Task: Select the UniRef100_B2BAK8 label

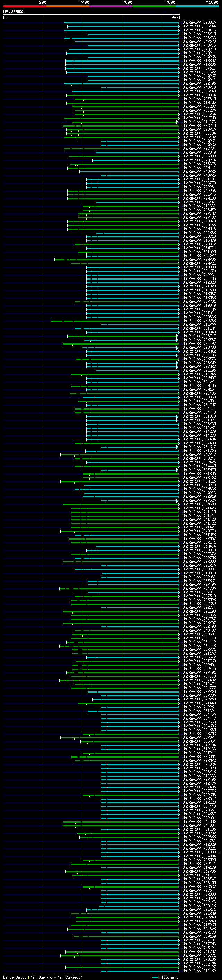Action: click(x=199, y=550)
